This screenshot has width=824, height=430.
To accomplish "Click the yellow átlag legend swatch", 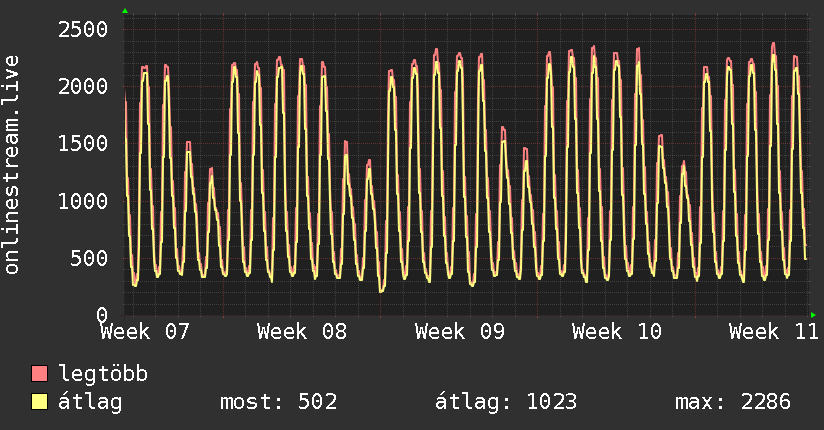I will click(39, 401).
